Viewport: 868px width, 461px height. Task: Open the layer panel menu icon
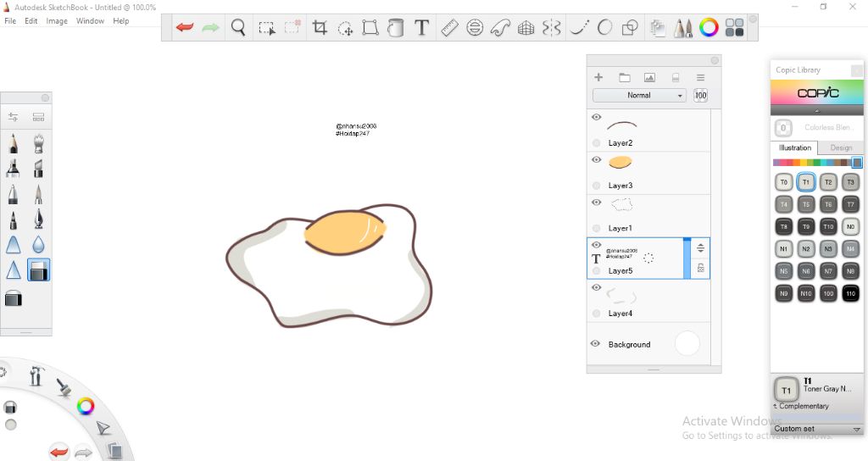[x=700, y=77]
